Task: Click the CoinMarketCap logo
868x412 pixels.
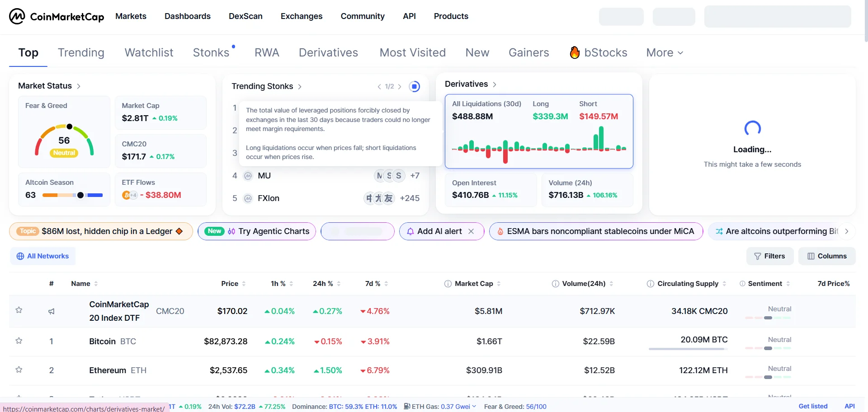Action: [57, 16]
